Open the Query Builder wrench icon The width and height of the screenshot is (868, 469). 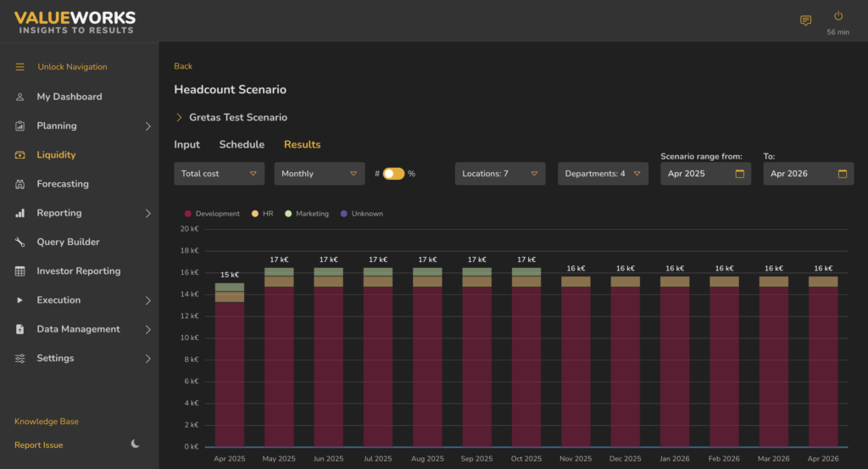pos(19,242)
